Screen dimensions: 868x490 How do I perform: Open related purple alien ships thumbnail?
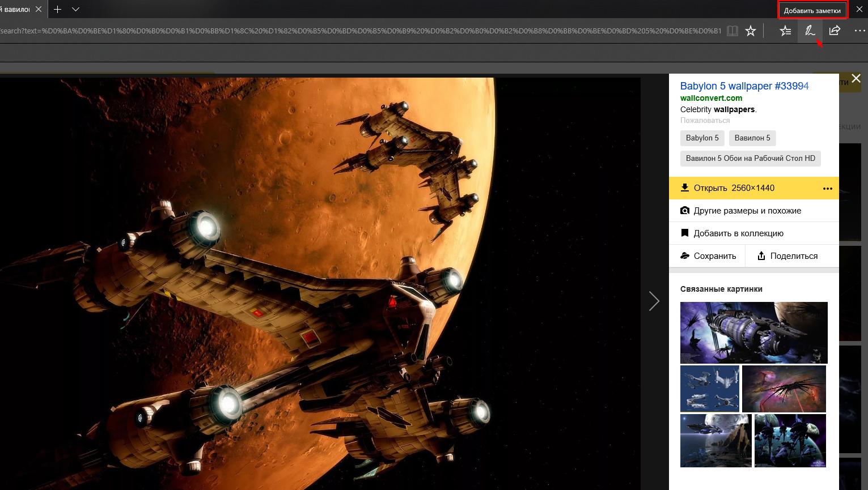(790, 441)
